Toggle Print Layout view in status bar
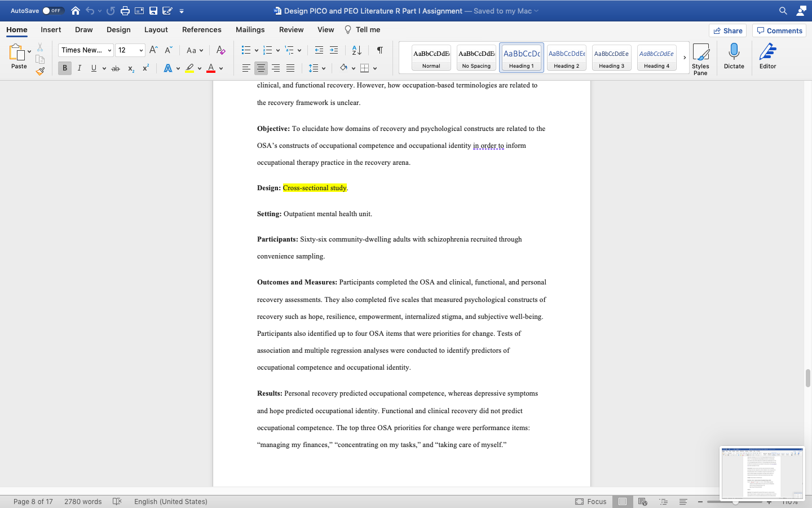Image resolution: width=812 pixels, height=508 pixels. tap(623, 501)
